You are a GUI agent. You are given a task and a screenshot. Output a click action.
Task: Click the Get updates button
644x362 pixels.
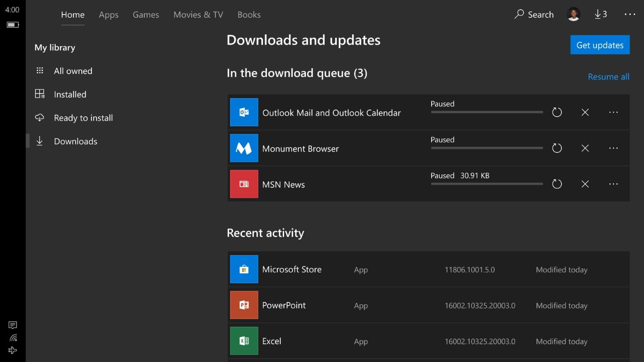600,45
